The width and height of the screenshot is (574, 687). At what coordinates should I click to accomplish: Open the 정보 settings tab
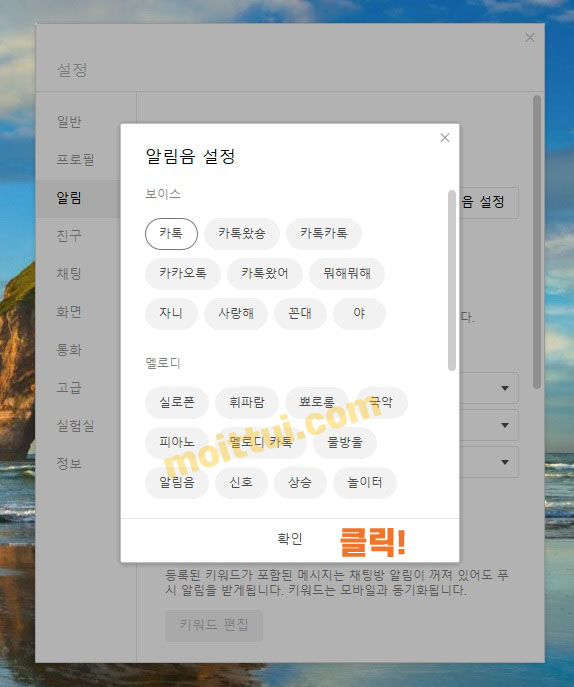click(69, 464)
